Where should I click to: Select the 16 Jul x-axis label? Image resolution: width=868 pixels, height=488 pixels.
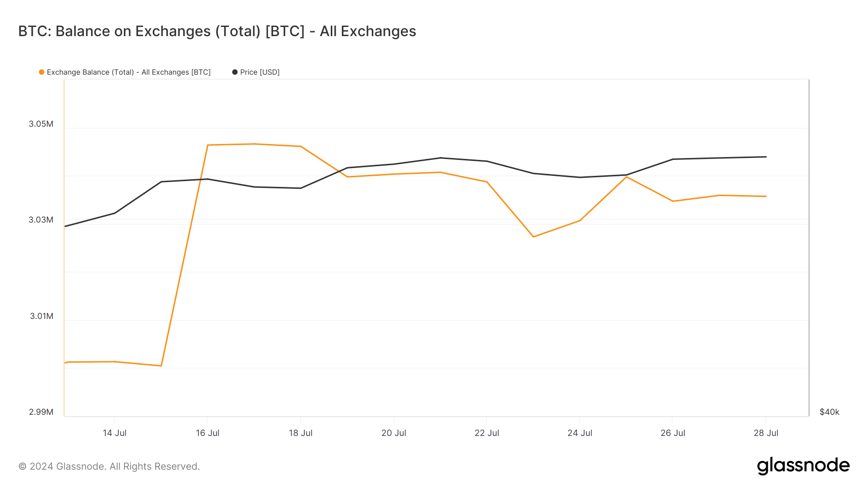pos(207,433)
